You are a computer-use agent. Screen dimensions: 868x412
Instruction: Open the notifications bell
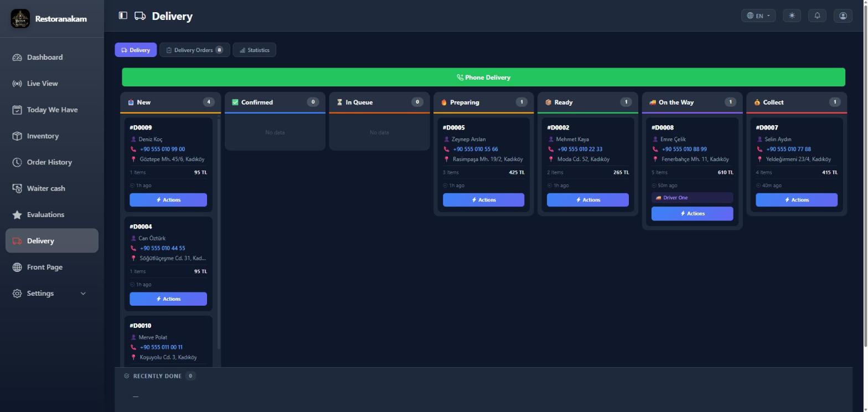click(x=817, y=16)
